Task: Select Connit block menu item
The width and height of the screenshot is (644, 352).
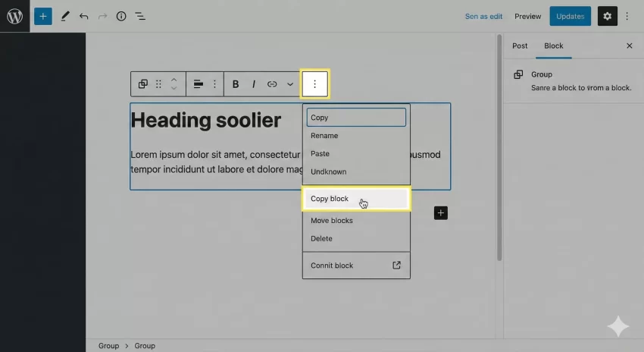Action: point(356,266)
